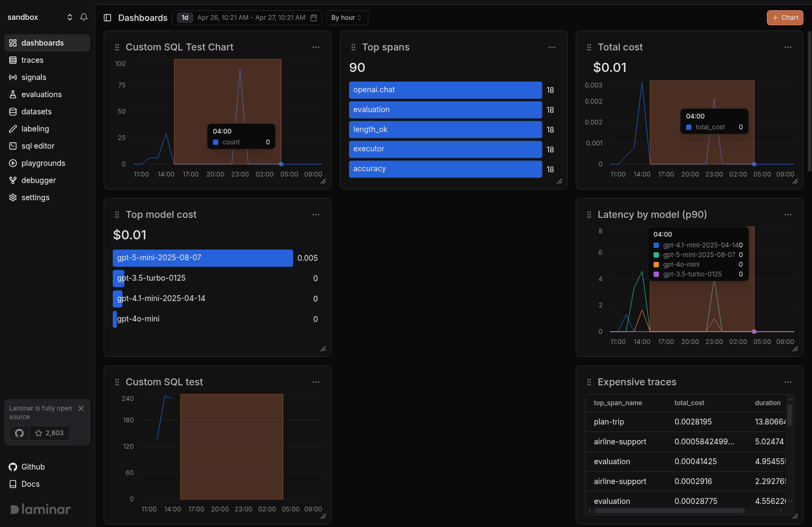
Task: Grab Latency by model drag handle
Action: (589, 215)
